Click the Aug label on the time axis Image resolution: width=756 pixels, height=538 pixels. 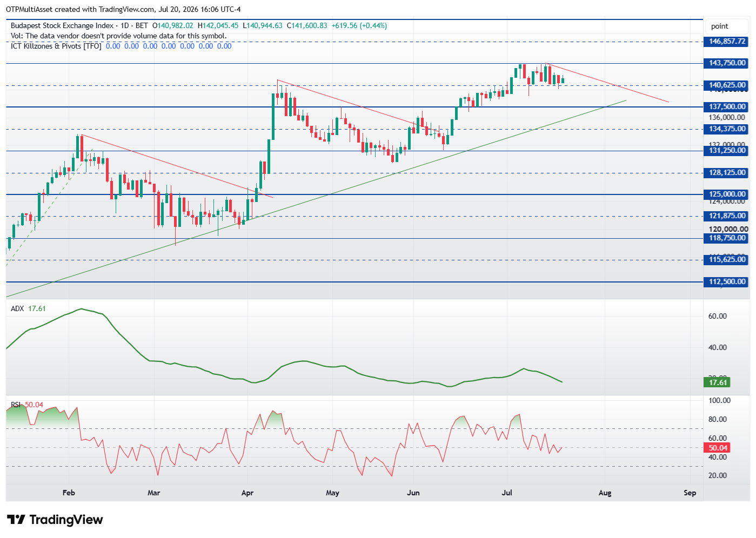[605, 493]
